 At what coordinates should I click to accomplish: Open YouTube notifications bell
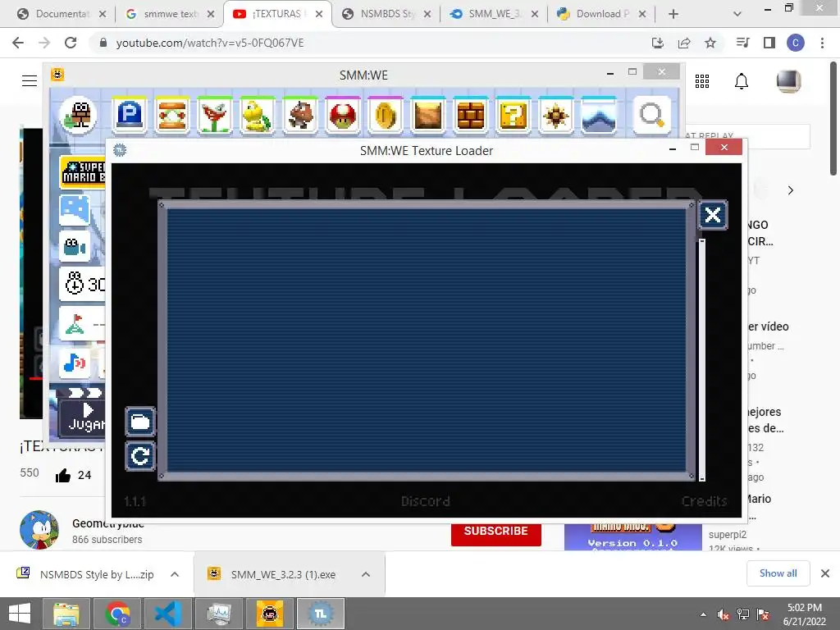click(742, 81)
